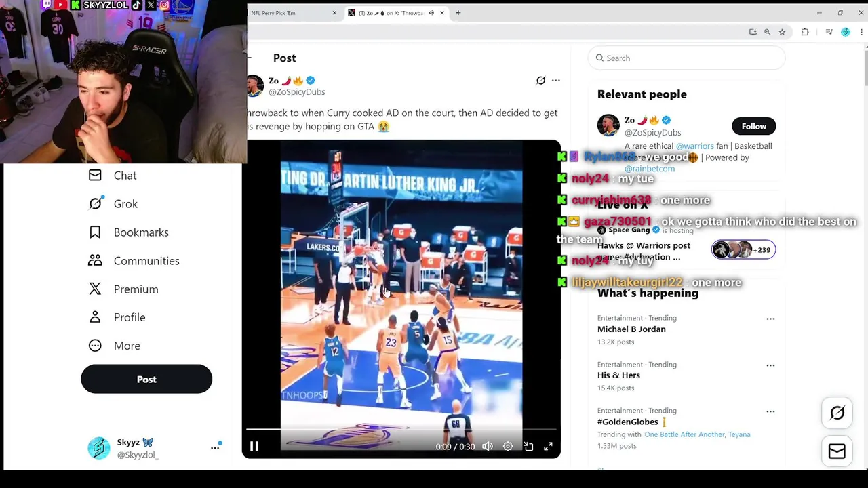The image size is (868, 488).
Task: Click the install app icon in address bar
Action: [753, 32]
